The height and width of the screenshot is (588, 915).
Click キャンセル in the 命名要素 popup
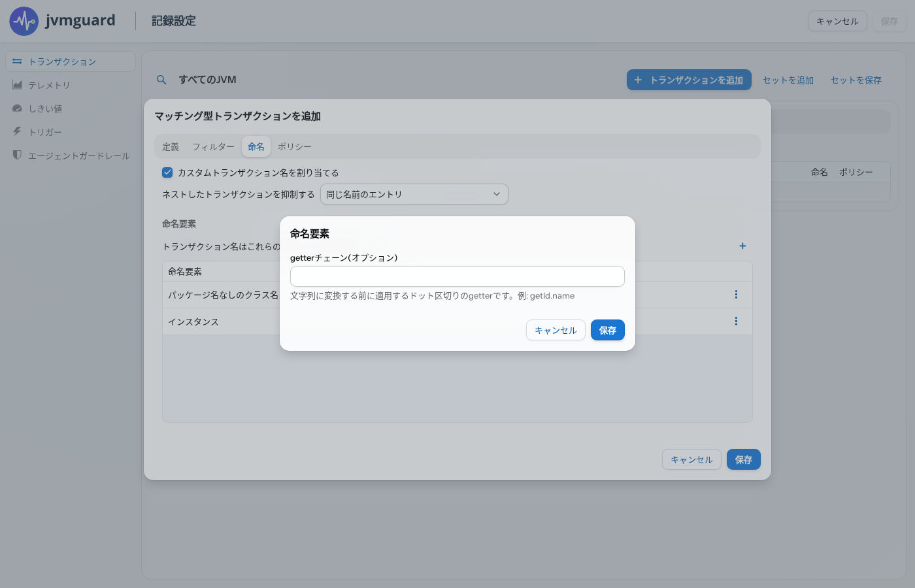556,330
